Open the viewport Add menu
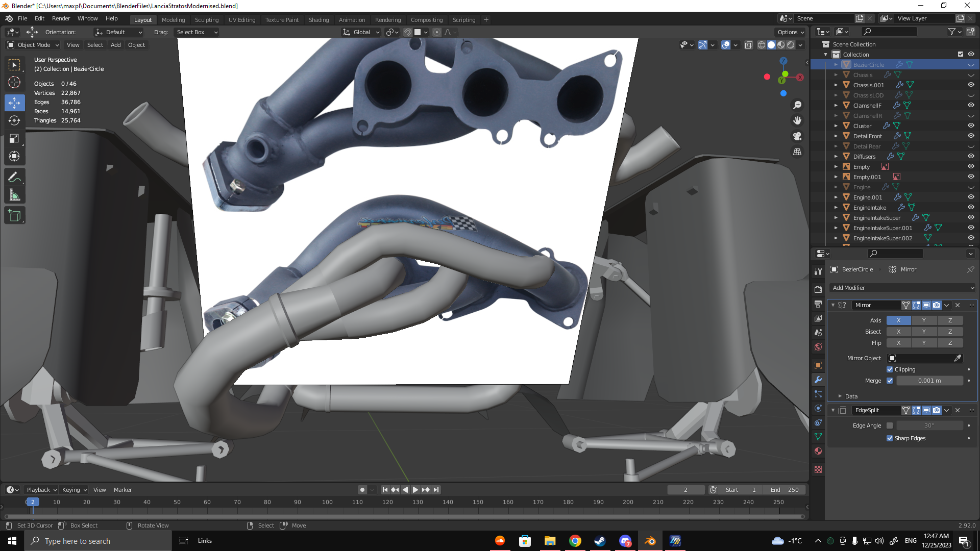The width and height of the screenshot is (980, 551). [116, 45]
